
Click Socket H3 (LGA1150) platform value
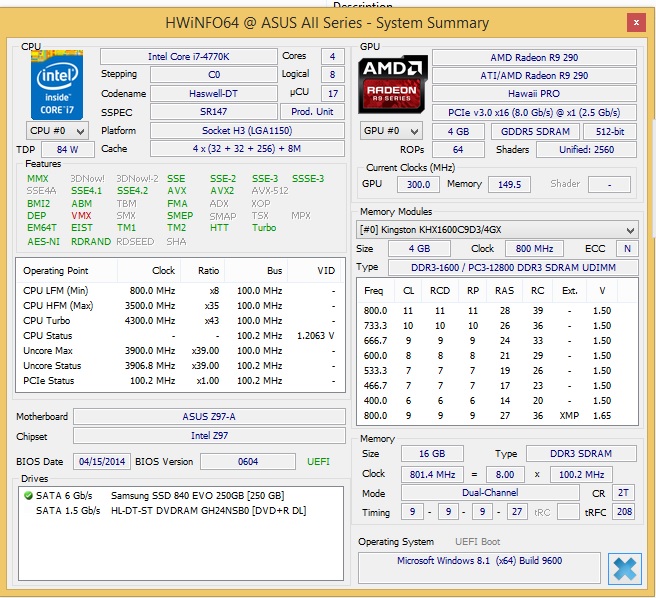(247, 131)
